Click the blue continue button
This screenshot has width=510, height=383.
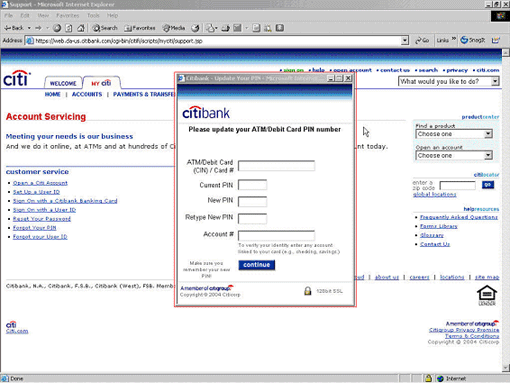click(257, 265)
